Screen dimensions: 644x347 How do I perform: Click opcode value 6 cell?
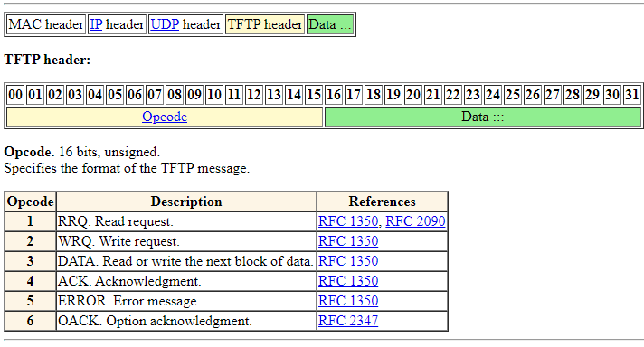tap(31, 321)
